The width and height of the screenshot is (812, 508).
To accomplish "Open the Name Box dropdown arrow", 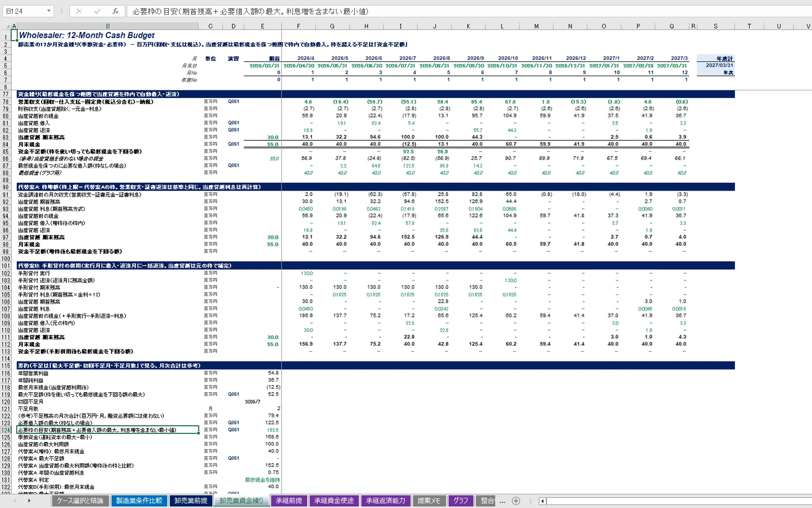I will tap(49, 11).
